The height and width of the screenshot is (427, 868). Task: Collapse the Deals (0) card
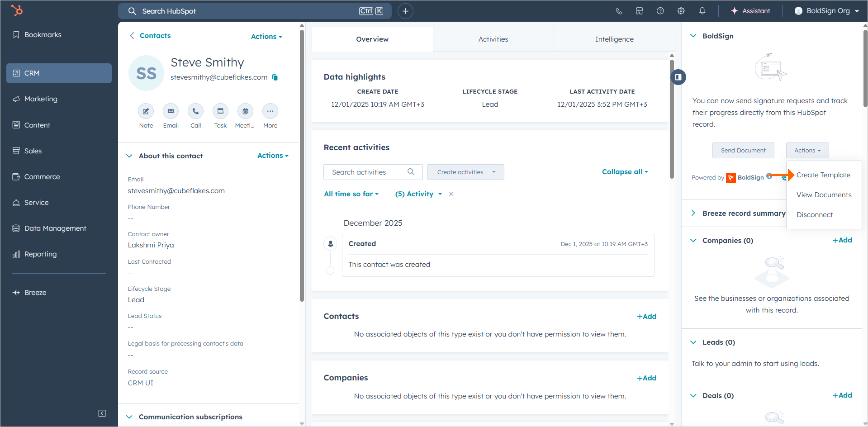(693, 396)
